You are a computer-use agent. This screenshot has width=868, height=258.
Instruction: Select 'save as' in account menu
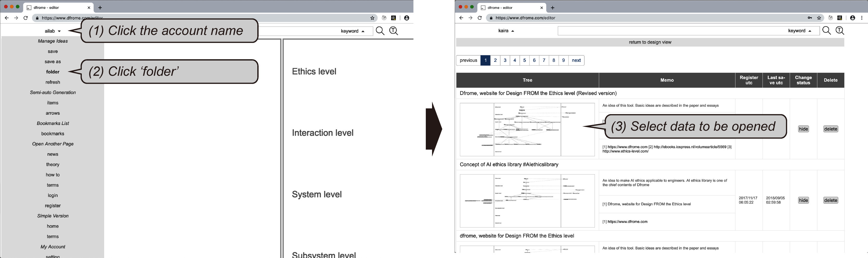53,62
